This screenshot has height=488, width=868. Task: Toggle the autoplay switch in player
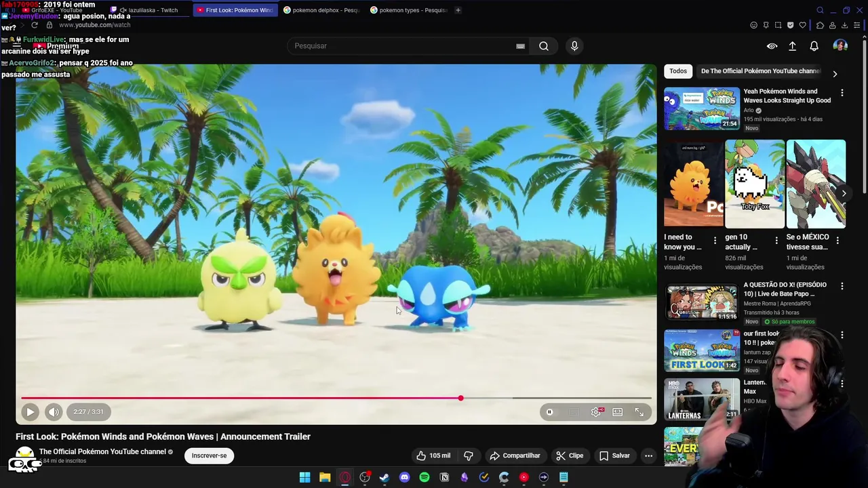(x=550, y=412)
